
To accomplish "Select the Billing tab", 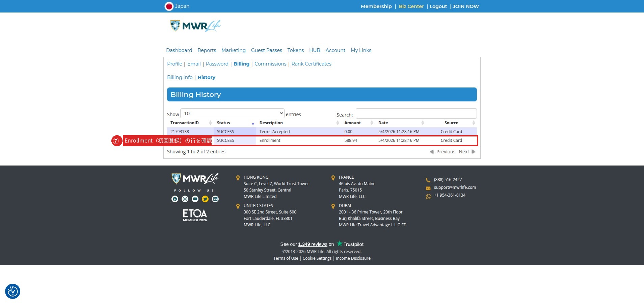I will [241, 64].
